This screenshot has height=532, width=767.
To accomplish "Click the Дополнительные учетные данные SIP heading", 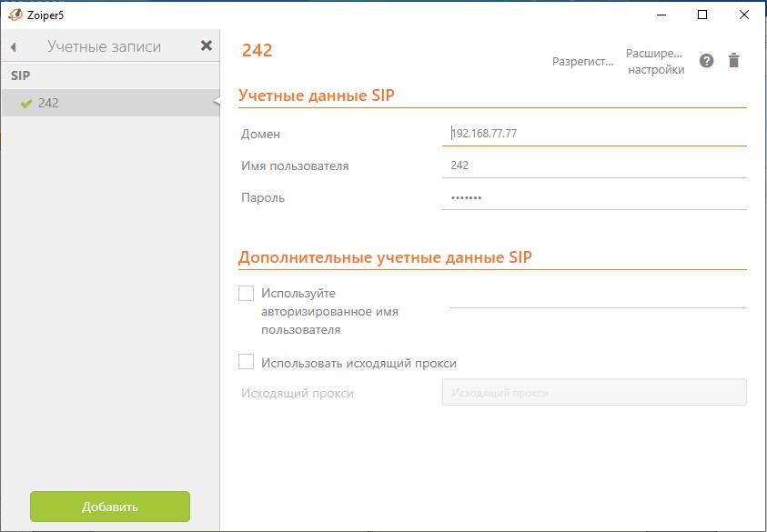I will (385, 257).
